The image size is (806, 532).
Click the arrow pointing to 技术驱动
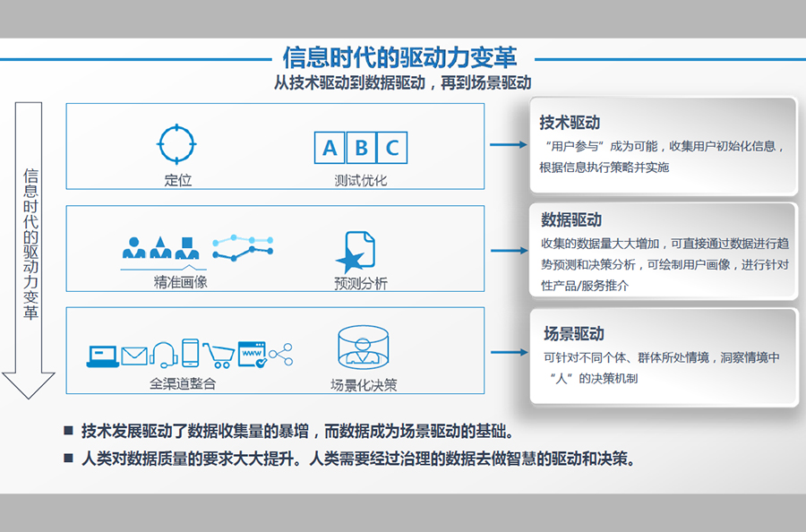pos(508,144)
